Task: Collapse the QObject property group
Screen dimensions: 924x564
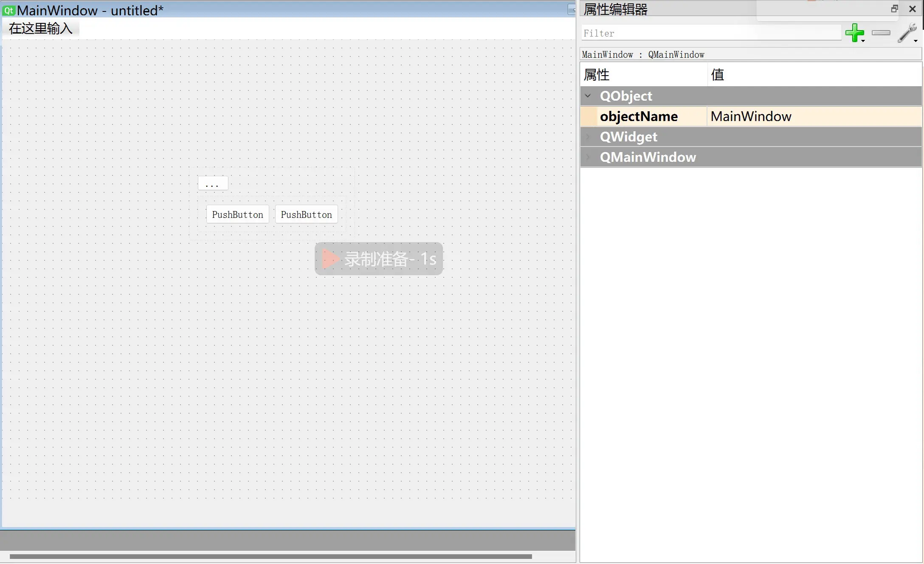Action: coord(588,96)
